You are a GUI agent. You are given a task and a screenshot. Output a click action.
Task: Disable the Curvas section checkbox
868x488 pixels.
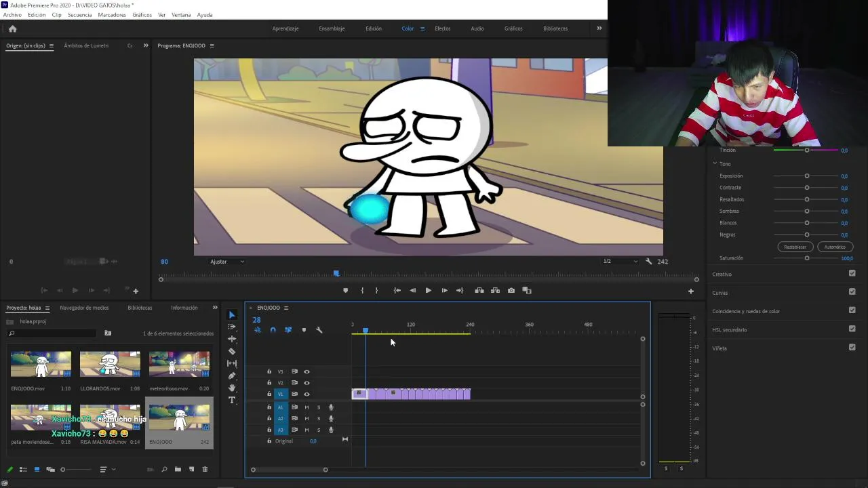tap(852, 292)
